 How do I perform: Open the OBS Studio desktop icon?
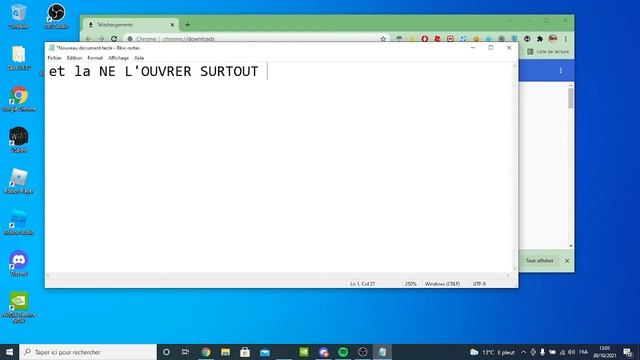pos(56,16)
